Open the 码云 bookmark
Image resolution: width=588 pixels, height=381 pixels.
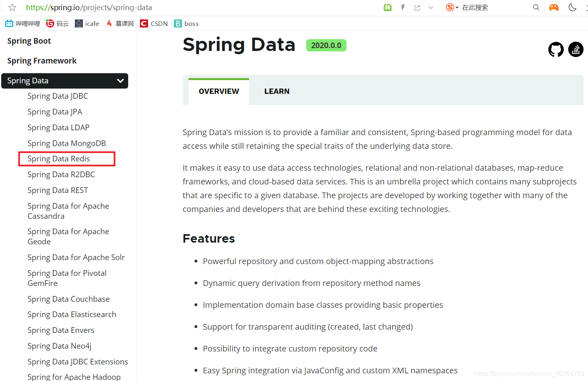coord(57,23)
